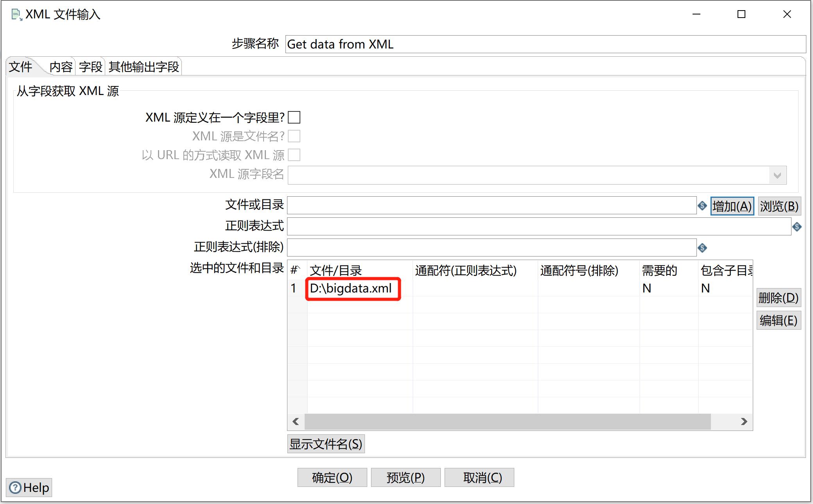Click the 包含子目录 column header
The height and width of the screenshot is (504, 813).
[725, 270]
